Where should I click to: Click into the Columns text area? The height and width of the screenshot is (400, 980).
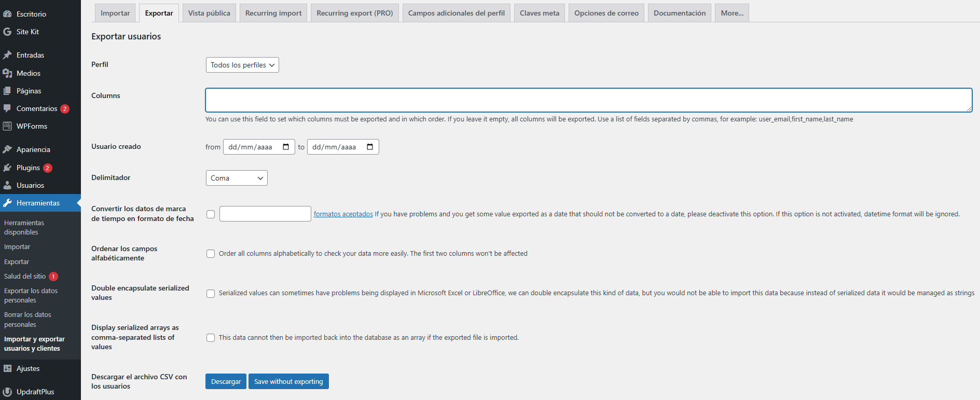pyautogui.click(x=588, y=100)
